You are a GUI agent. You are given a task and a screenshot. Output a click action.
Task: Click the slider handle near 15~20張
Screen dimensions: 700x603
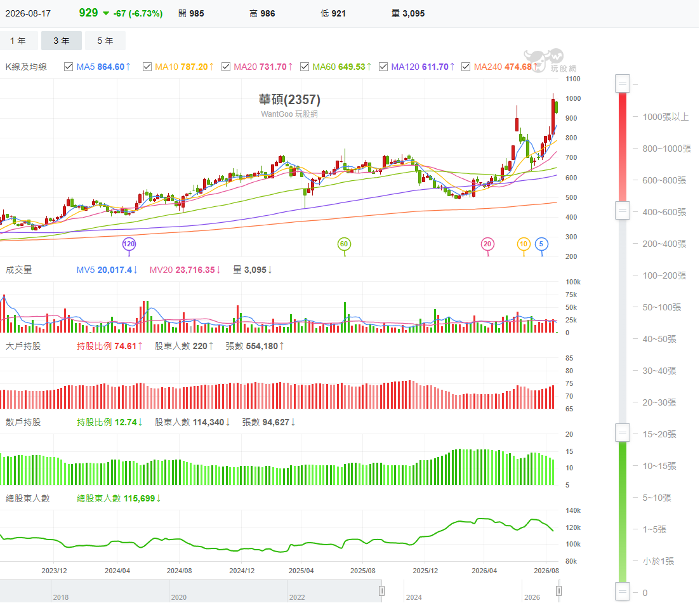623,433
